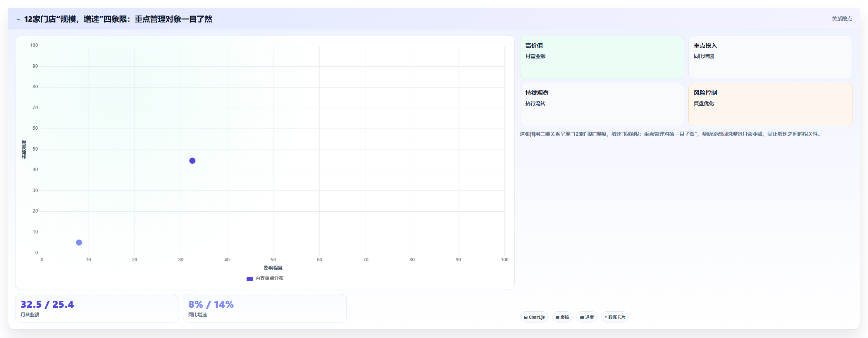The height and width of the screenshot is (338, 868).
Task: Toggle the 内容重点分布 legend color box
Action: pos(250,279)
